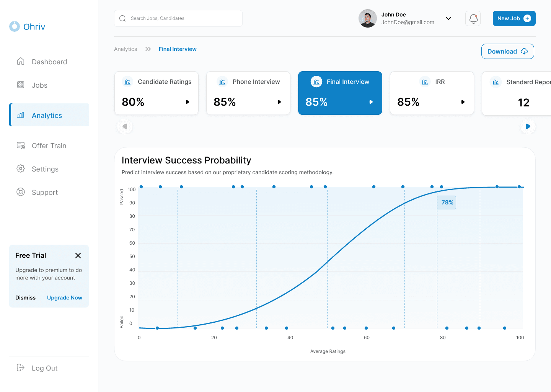
Task: Expand the Candidate Ratings card details arrow
Action: pyautogui.click(x=187, y=102)
